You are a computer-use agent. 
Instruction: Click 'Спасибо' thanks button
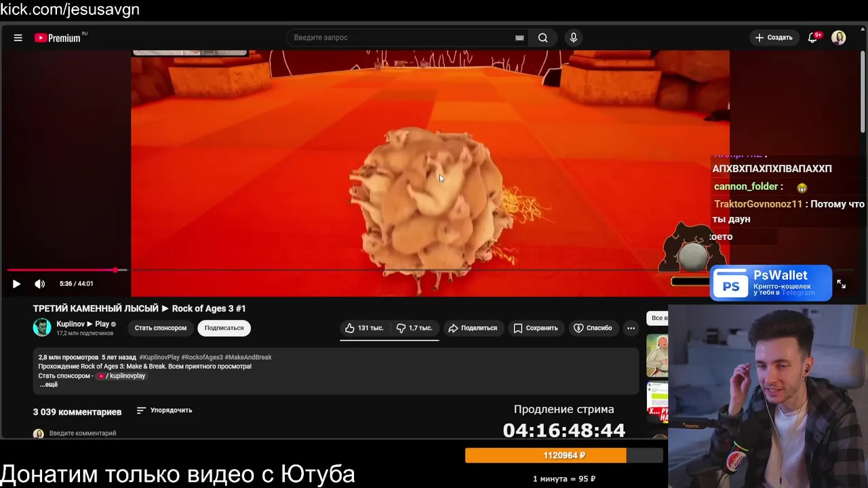pos(593,328)
